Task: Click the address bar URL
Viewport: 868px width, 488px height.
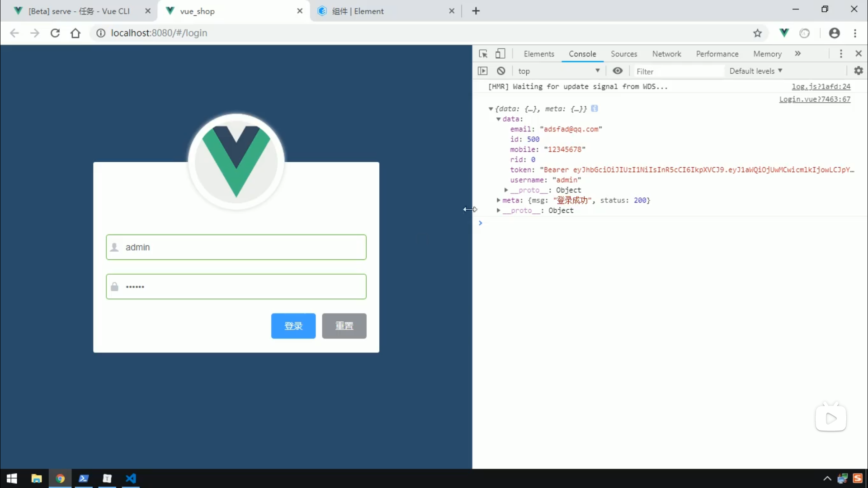Action: 159,33
